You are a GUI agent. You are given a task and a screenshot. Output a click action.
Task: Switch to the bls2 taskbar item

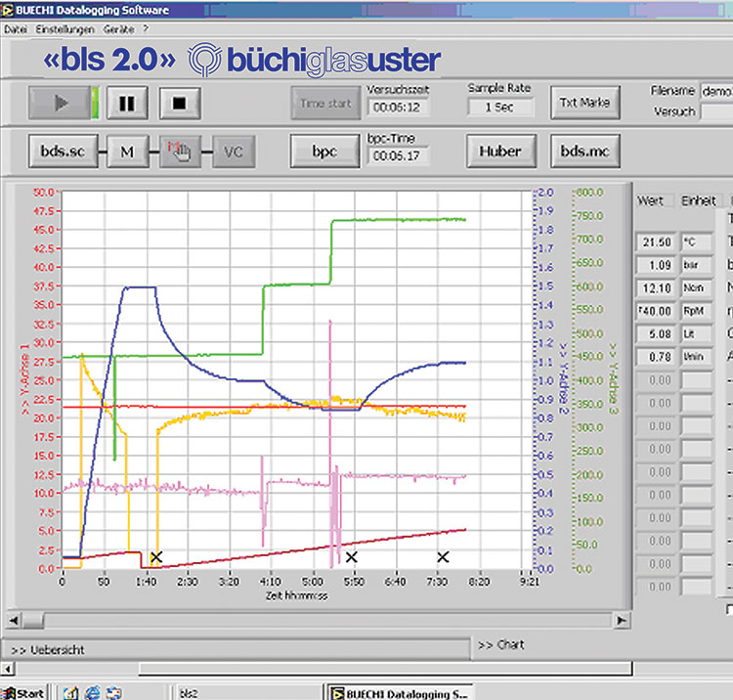point(248,693)
